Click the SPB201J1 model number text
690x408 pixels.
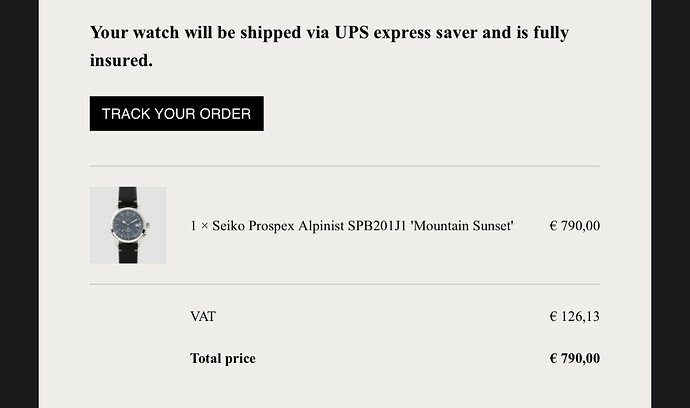click(377, 226)
